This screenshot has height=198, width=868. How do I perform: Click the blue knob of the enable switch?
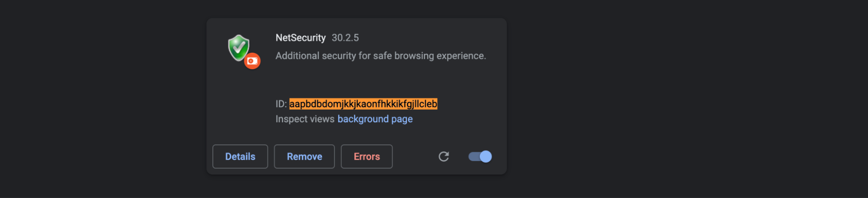486,157
